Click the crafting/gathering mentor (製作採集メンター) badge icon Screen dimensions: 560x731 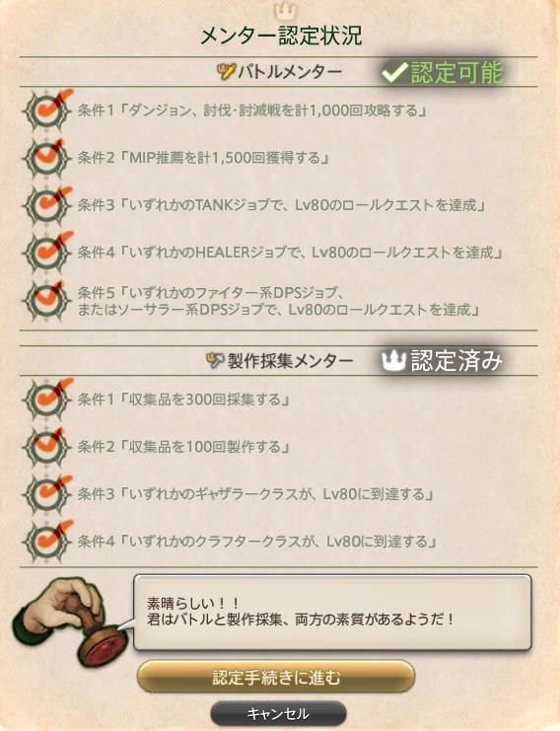click(x=215, y=360)
